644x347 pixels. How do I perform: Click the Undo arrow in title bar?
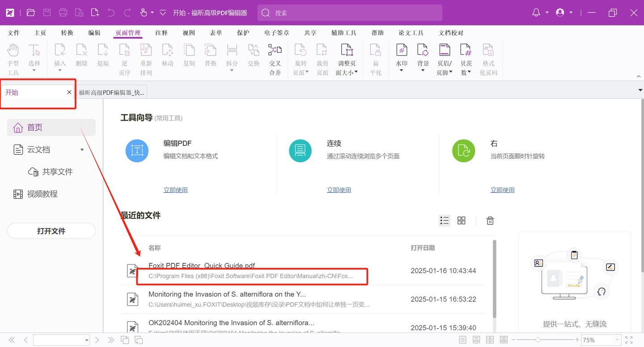click(x=111, y=13)
